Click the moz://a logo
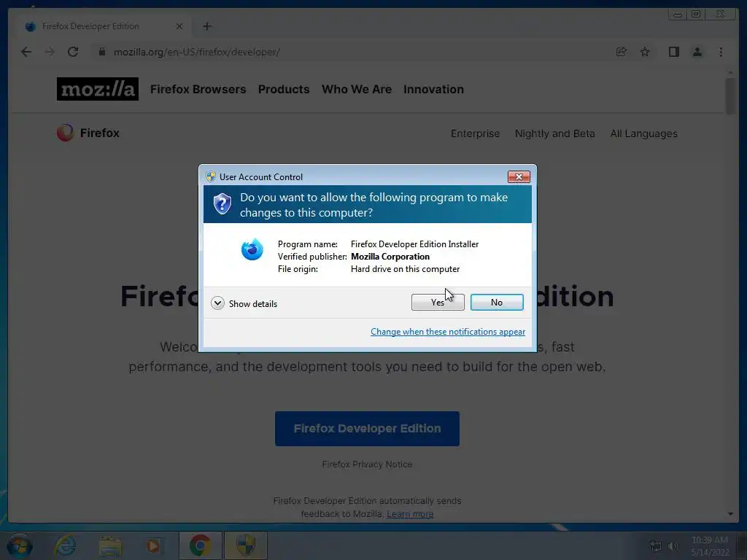Viewport: 747px width, 560px height. (98, 89)
